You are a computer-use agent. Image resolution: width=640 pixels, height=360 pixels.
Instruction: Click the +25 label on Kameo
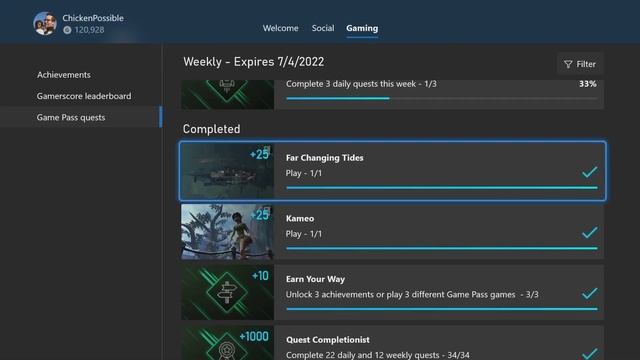(x=260, y=215)
